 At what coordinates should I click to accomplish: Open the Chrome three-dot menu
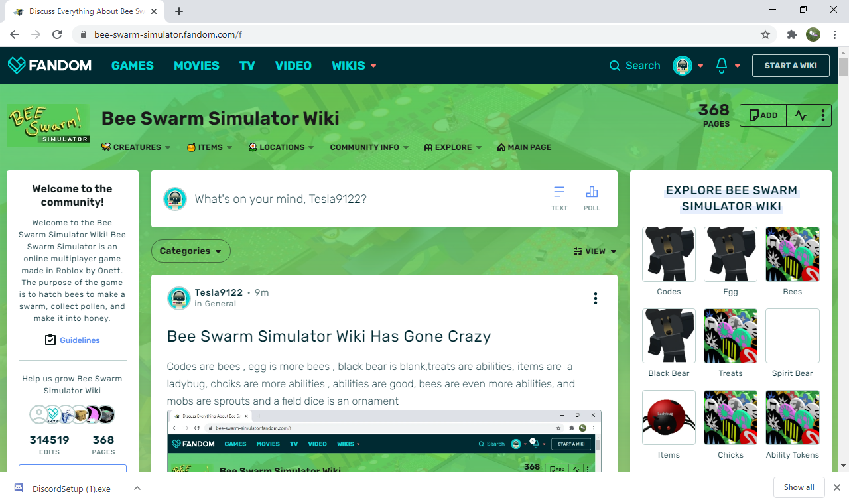pos(834,34)
